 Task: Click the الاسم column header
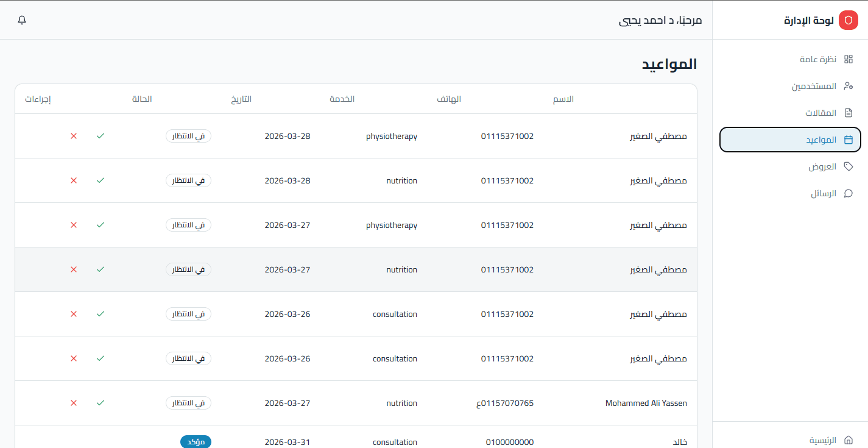(563, 99)
